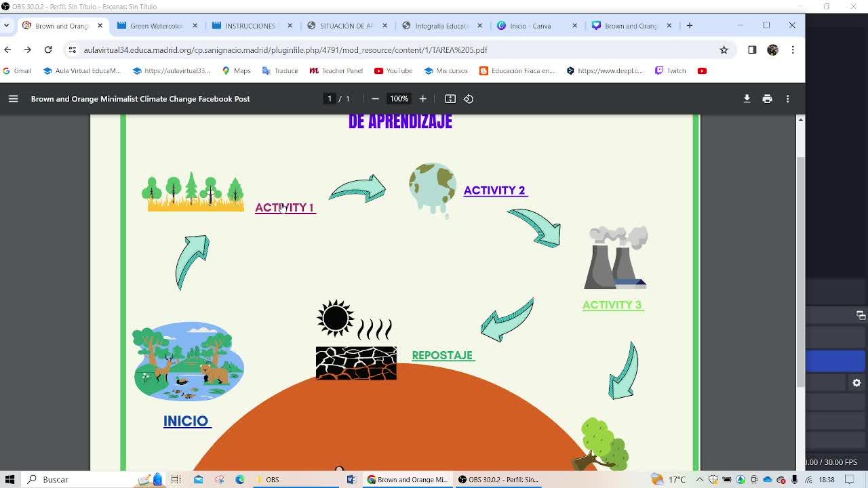Open the forest and fire illustration
Viewport: 868px width, 488px height.
pos(194,192)
